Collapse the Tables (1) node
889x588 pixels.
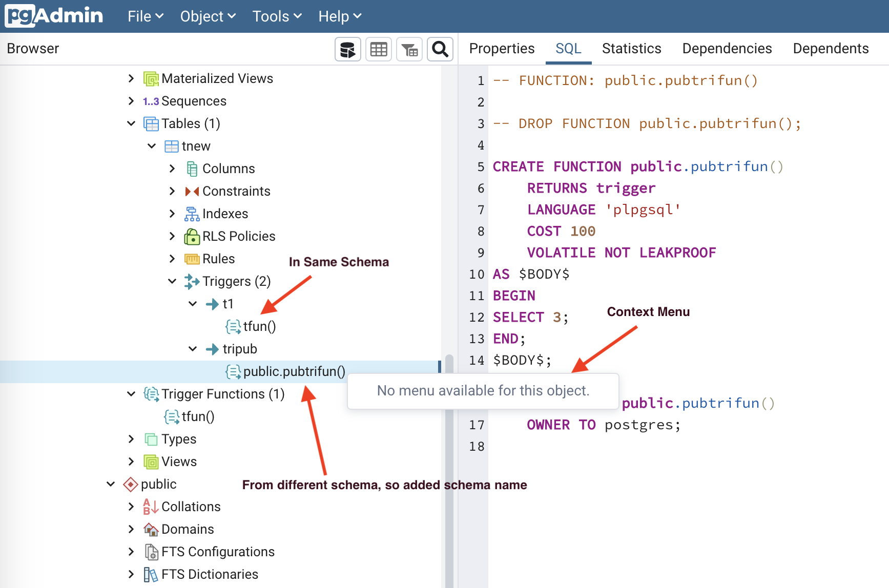[x=131, y=124]
